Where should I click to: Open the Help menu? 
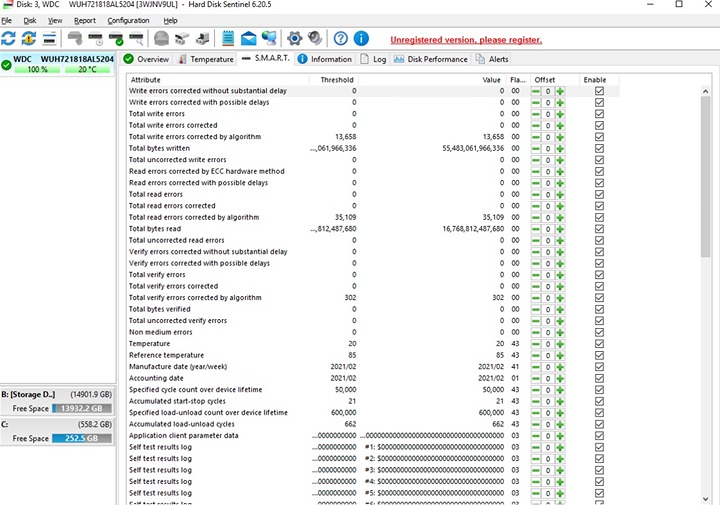click(x=170, y=21)
